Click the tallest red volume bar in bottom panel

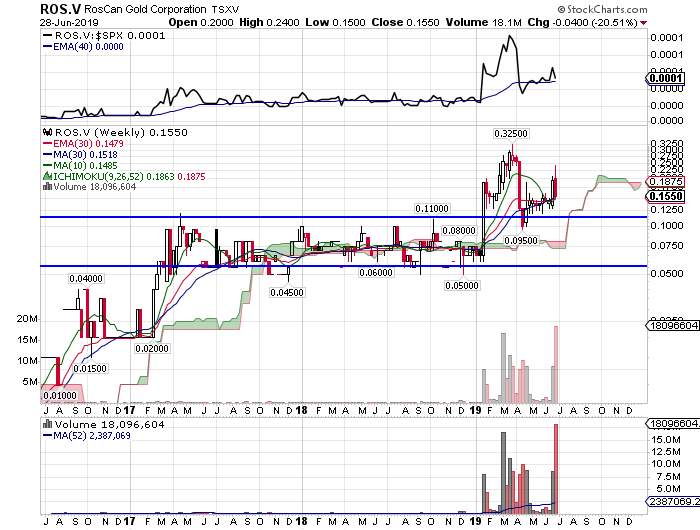556,469
